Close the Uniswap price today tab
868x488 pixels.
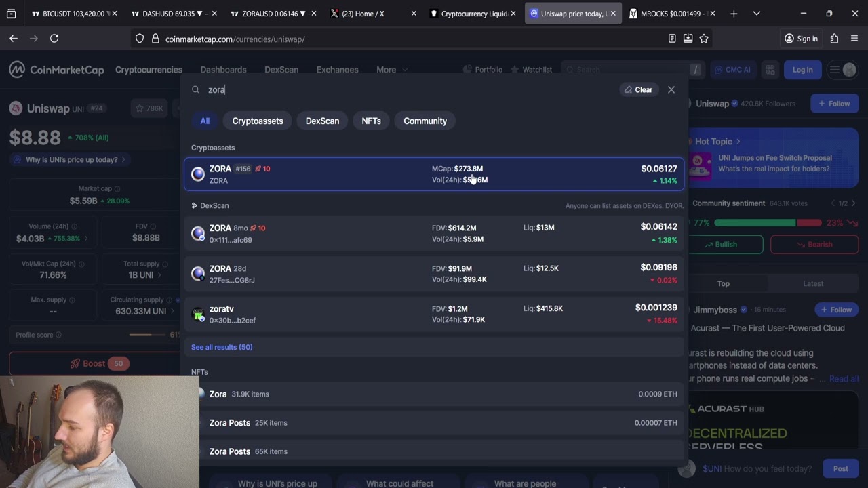coord(613,14)
